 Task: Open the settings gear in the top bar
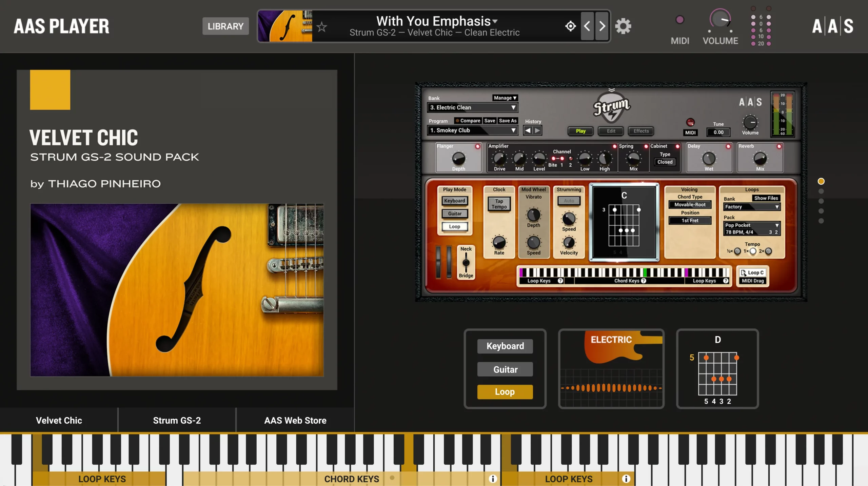[623, 26]
